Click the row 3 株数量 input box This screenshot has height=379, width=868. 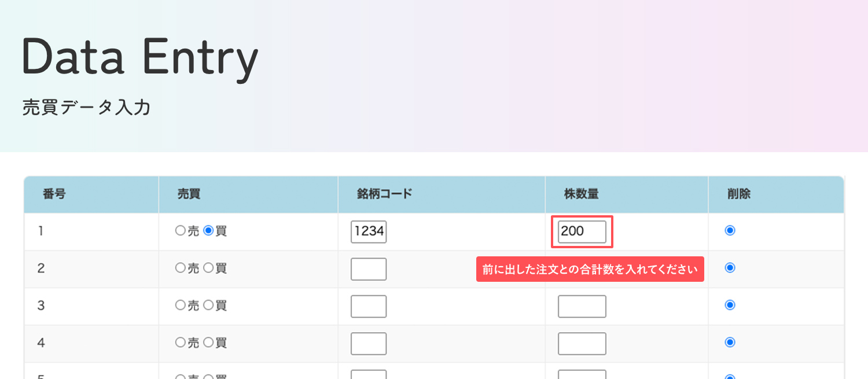click(x=582, y=306)
